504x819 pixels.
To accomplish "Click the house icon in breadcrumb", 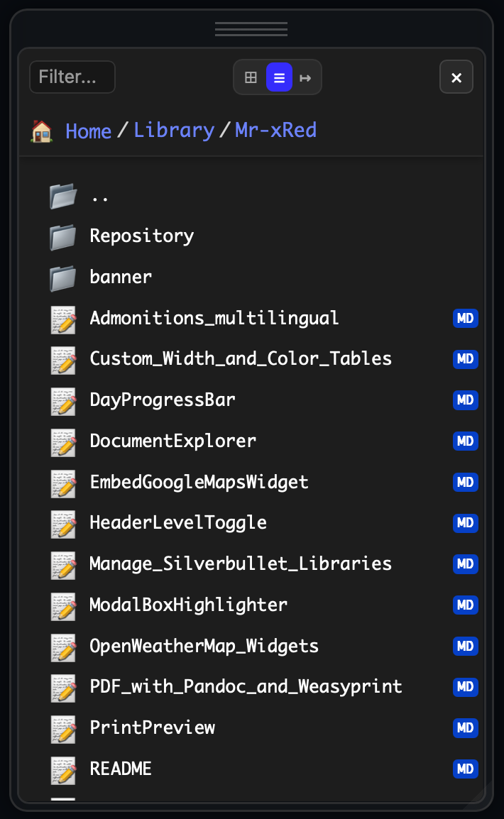I will (42, 131).
